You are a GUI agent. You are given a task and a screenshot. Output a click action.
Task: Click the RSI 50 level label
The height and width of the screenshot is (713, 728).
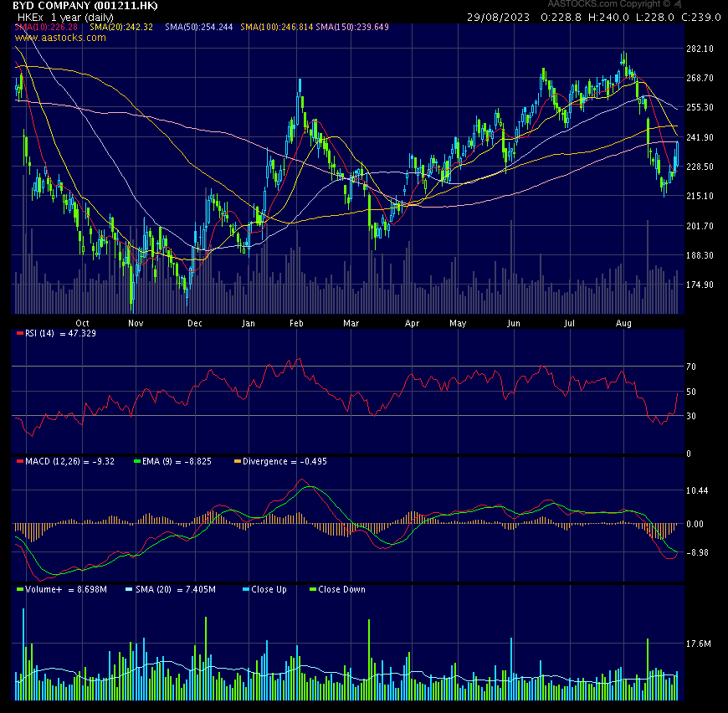691,392
